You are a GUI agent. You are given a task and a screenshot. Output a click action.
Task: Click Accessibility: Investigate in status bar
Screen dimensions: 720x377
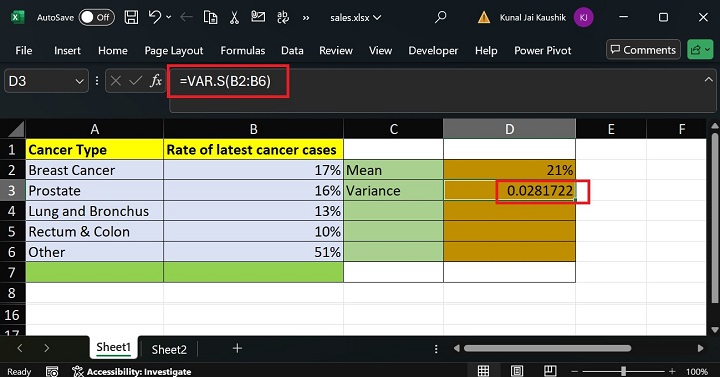(132, 371)
